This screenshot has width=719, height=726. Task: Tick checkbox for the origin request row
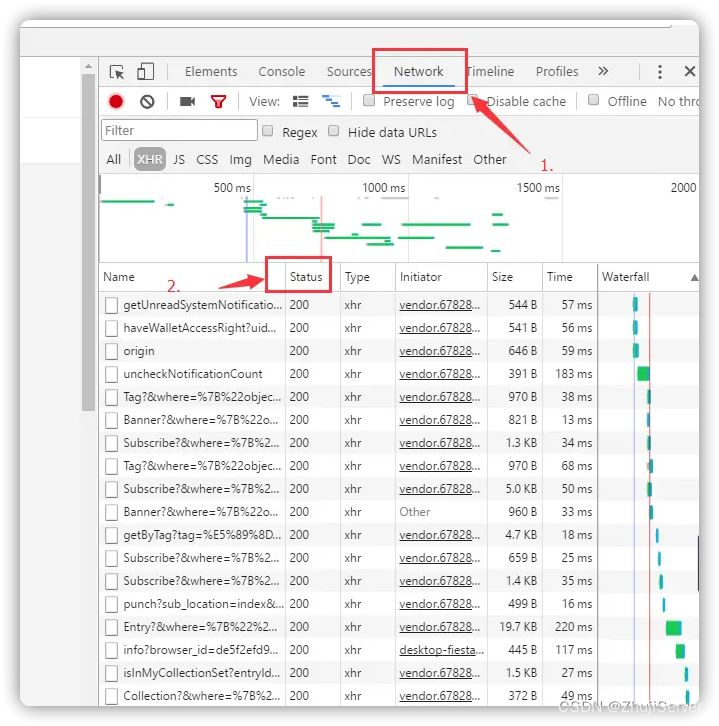tap(111, 351)
